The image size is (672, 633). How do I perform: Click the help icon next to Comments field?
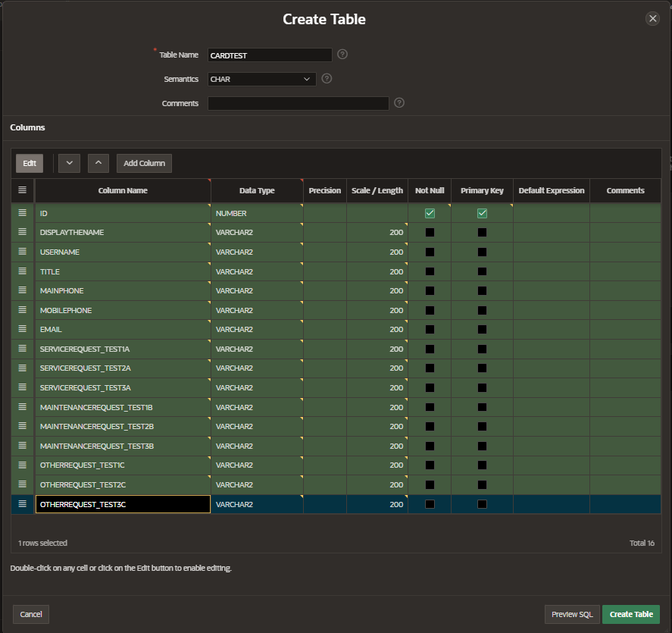click(x=399, y=103)
